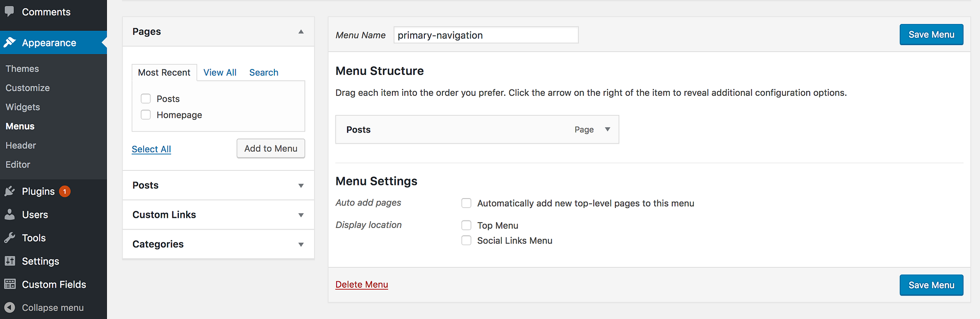Expand the Custom Links panel arrow

(x=301, y=215)
